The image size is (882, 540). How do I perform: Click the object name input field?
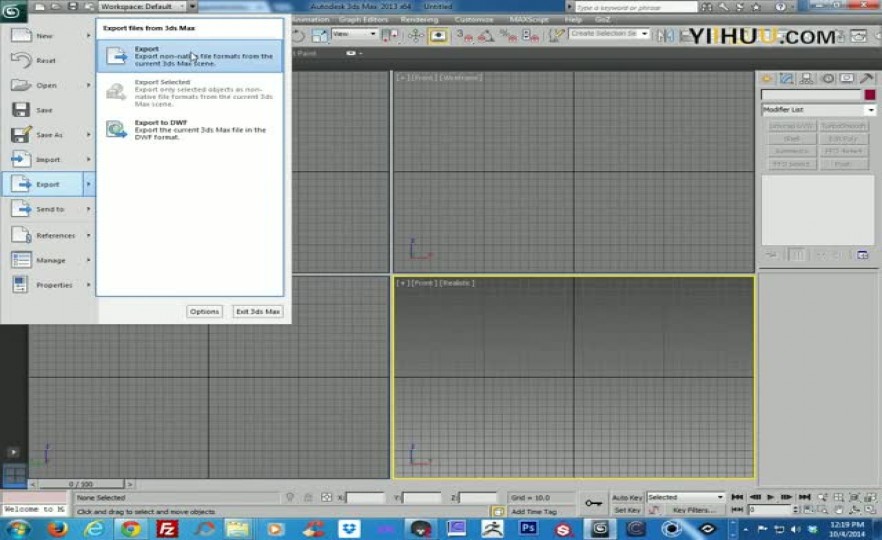click(811, 94)
